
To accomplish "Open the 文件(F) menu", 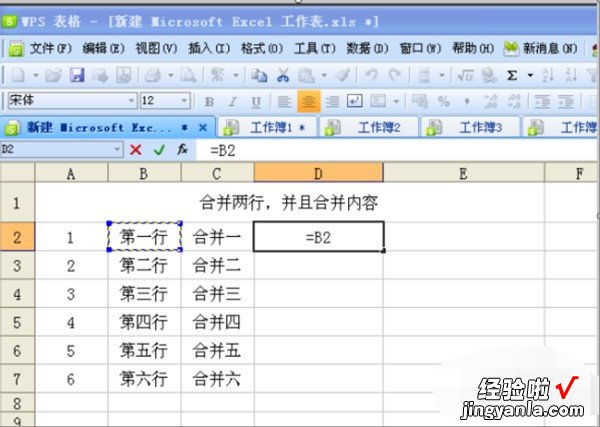I will (x=51, y=49).
